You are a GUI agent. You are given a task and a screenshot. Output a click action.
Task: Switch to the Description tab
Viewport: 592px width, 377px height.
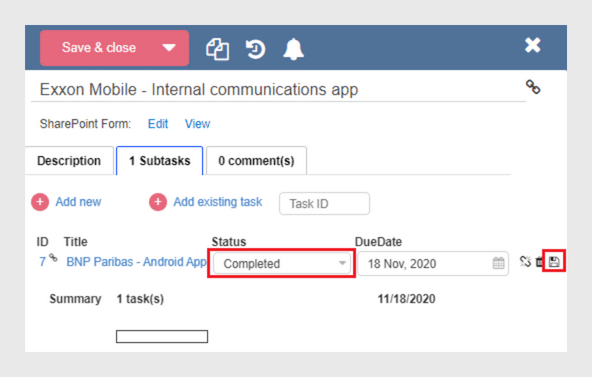[69, 161]
